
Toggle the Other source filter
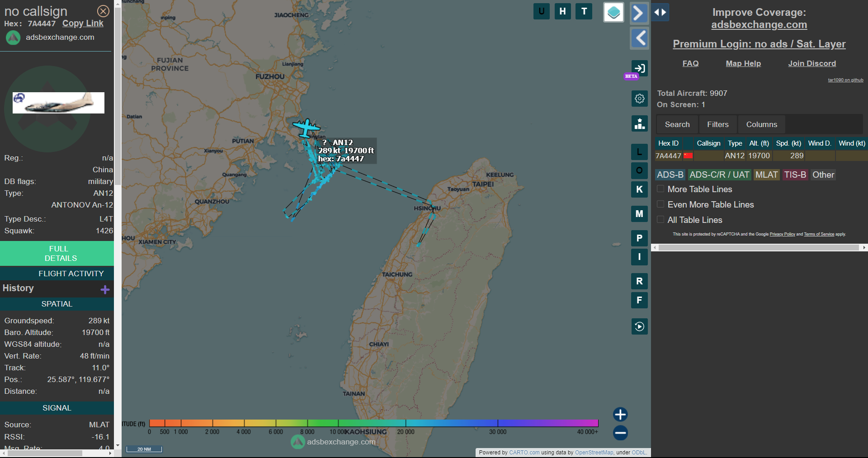pyautogui.click(x=823, y=175)
